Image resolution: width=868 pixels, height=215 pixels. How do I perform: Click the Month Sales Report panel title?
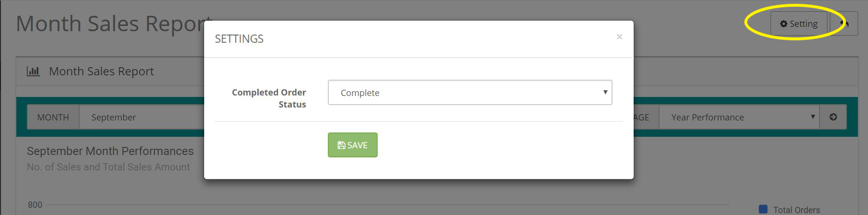point(101,72)
